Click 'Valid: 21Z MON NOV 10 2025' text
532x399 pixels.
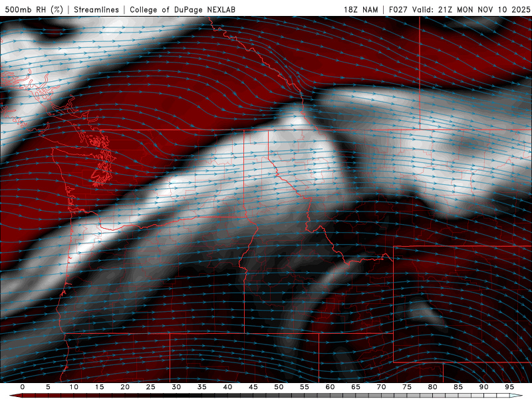point(471,9)
